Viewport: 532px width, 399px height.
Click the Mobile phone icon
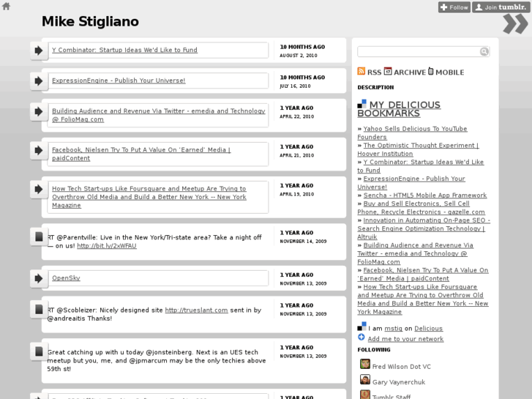(x=430, y=71)
